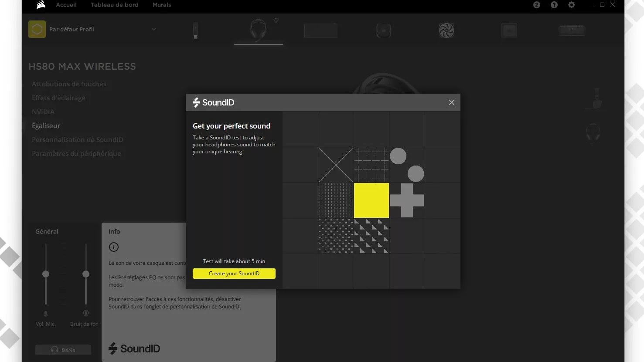The height and width of the screenshot is (362, 644).
Task: Close the SoundID dialog
Action: coord(452,102)
